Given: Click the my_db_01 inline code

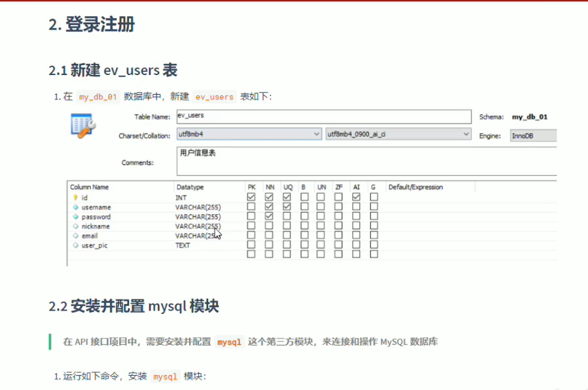Looking at the screenshot, I should point(97,97).
